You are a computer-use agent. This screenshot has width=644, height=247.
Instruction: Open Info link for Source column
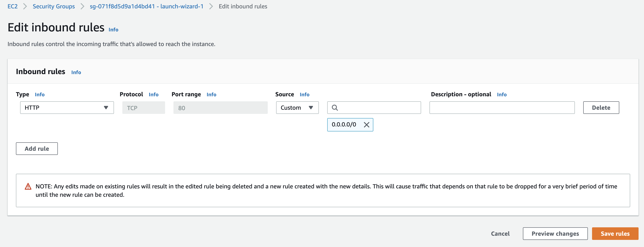(304, 95)
